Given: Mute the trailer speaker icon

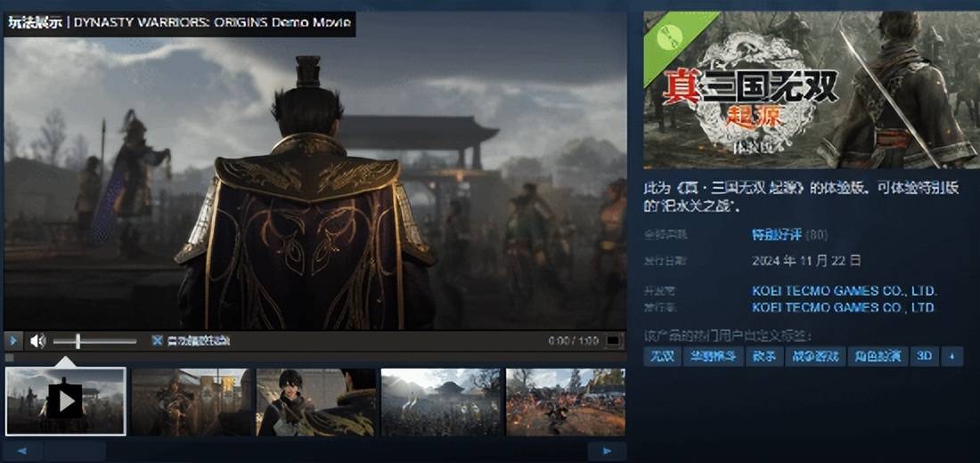Looking at the screenshot, I should (x=37, y=341).
